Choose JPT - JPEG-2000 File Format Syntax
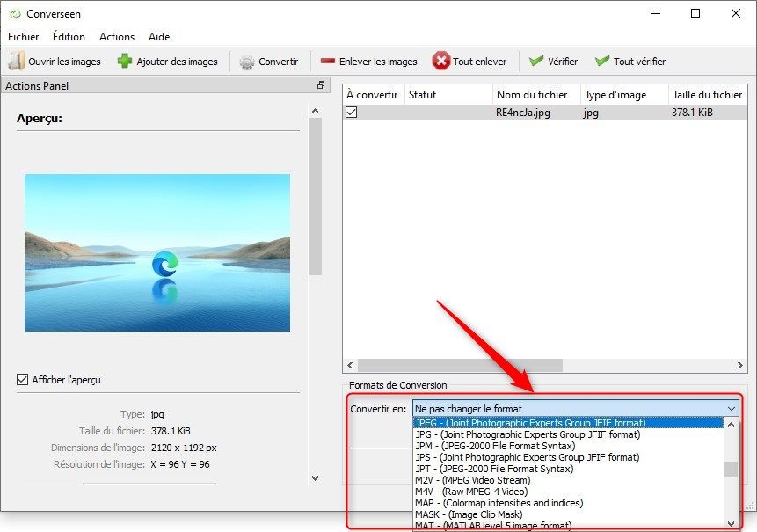 click(568, 469)
